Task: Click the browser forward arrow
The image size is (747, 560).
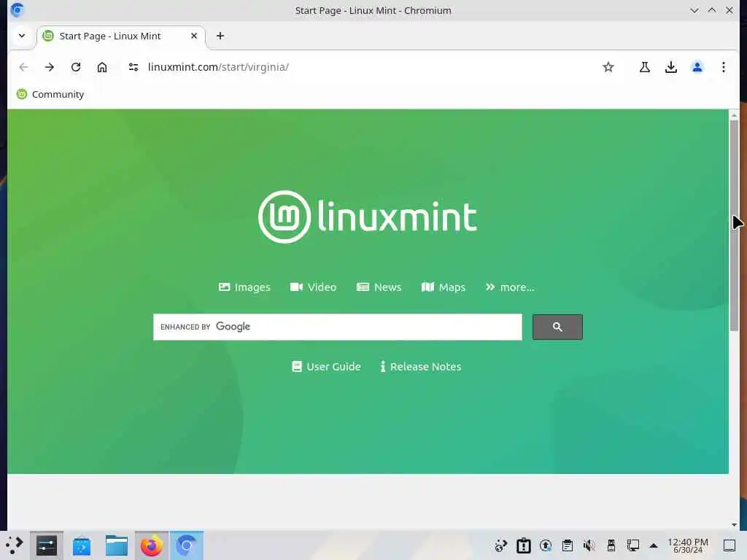Action: (x=50, y=67)
